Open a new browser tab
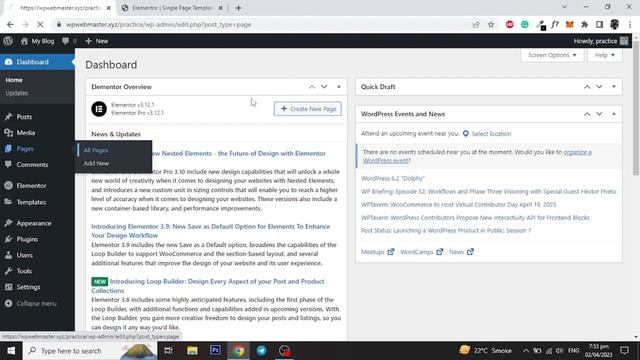 click(x=238, y=8)
